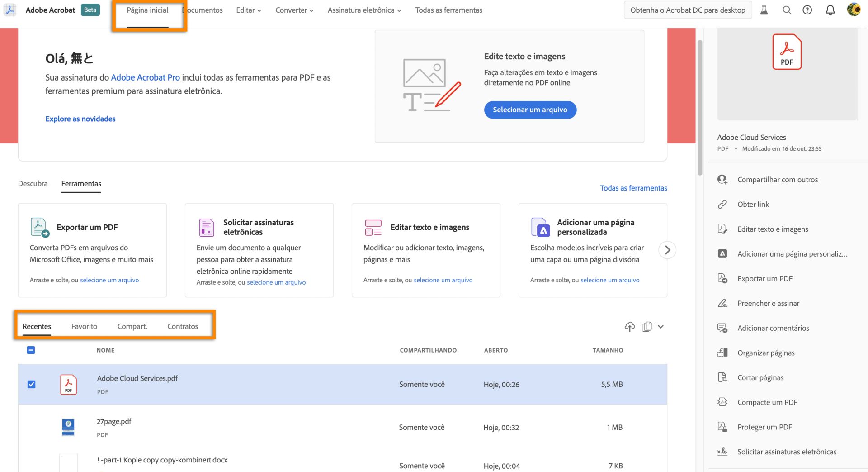The width and height of the screenshot is (868, 472).
Task: Open the 27page.pdf file name
Action: pyautogui.click(x=114, y=421)
